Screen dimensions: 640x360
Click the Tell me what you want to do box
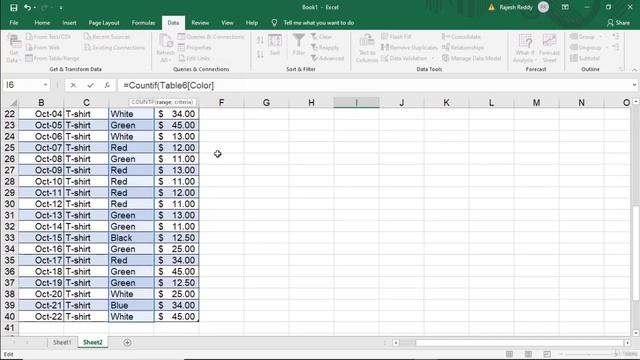[318, 23]
